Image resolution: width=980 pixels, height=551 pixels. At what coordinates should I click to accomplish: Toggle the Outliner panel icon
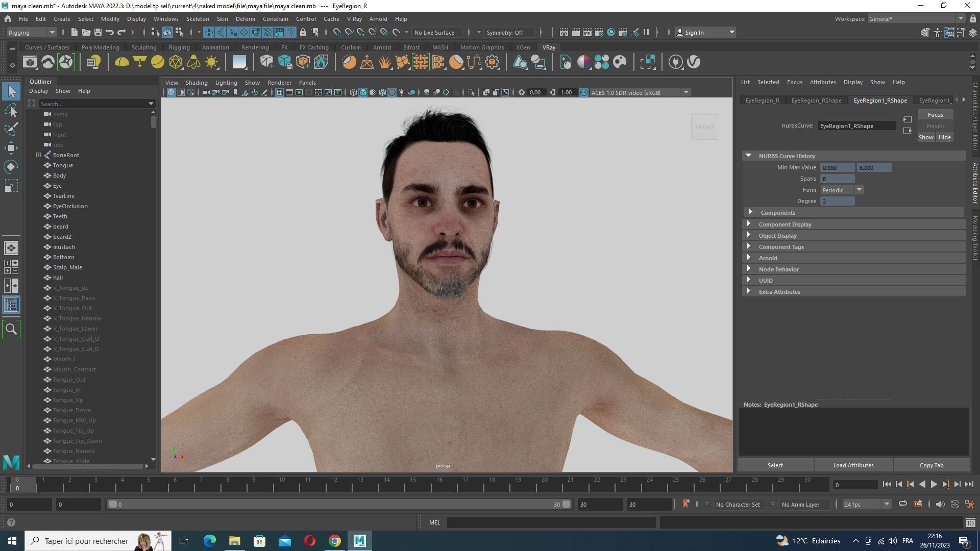click(x=11, y=305)
